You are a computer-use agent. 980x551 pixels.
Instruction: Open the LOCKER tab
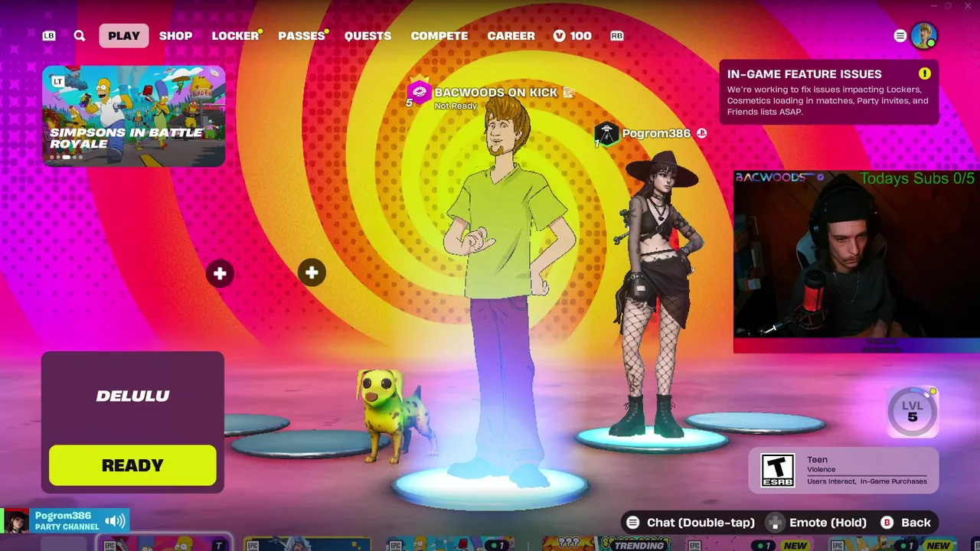click(236, 36)
